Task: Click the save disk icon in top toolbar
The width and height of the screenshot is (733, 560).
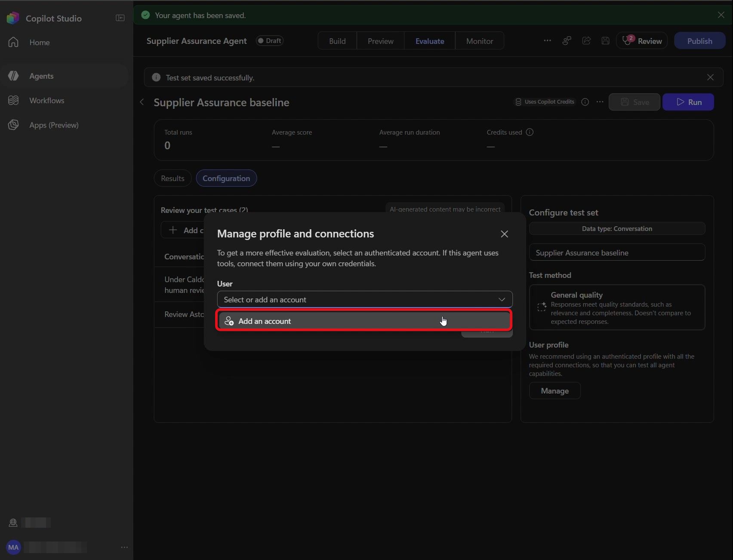Action: (x=605, y=40)
